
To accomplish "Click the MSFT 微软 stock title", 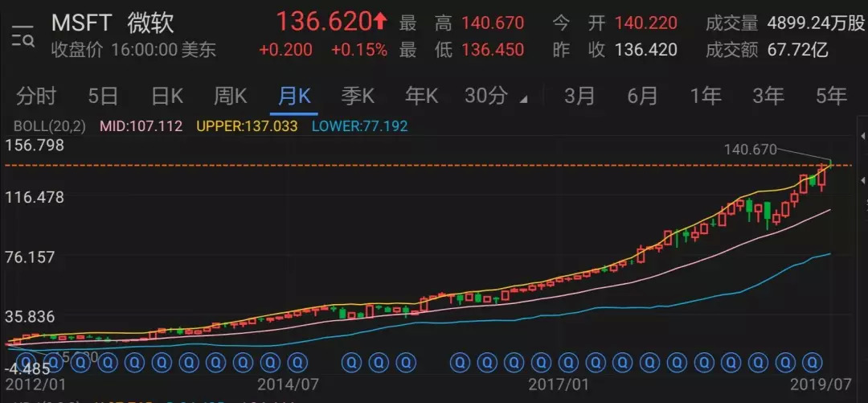I will pyautogui.click(x=113, y=23).
